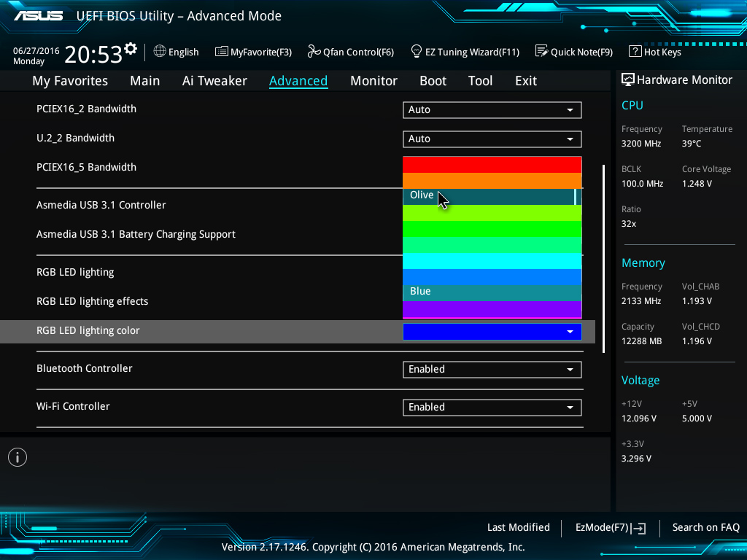The image size is (747, 560).
Task: Click the Wi-Fi Controller dropdown arrow
Action: pyautogui.click(x=570, y=408)
